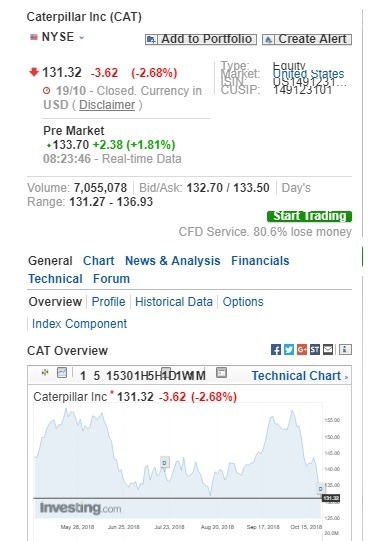Viewport: 371px width, 541px height.
Task: Click the Day's Range value 131.27 - 136.93
Action: [x=111, y=202]
